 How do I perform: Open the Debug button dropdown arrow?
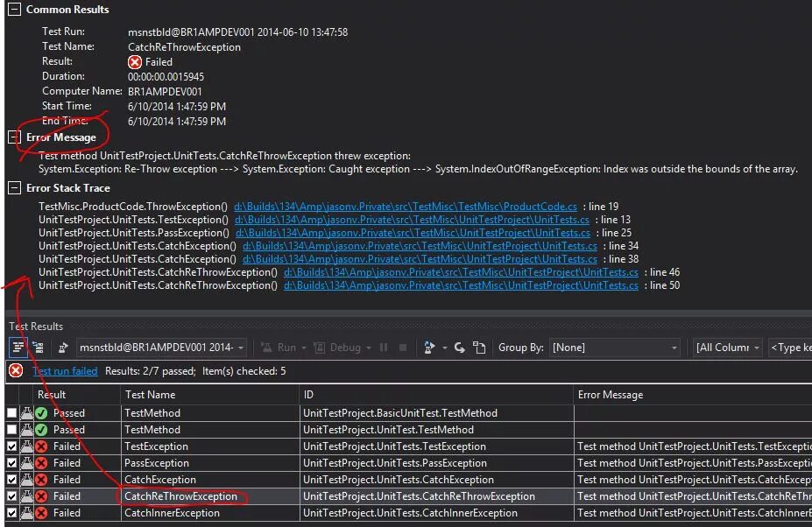(x=369, y=348)
